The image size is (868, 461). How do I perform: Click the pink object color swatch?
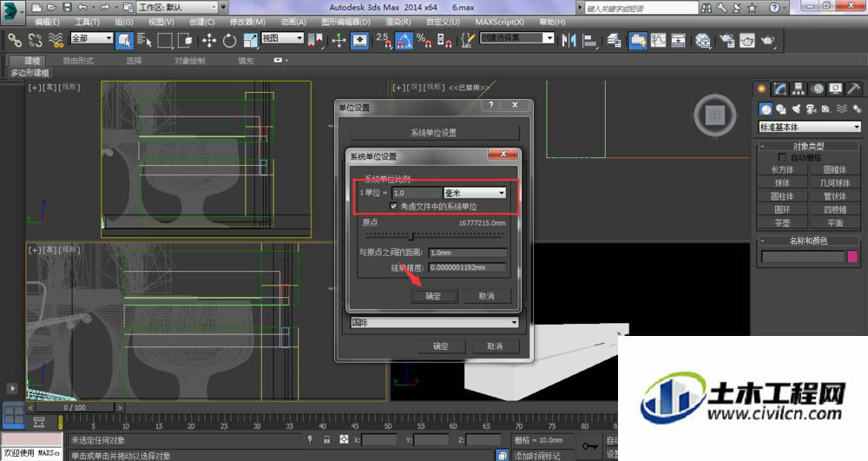852,256
